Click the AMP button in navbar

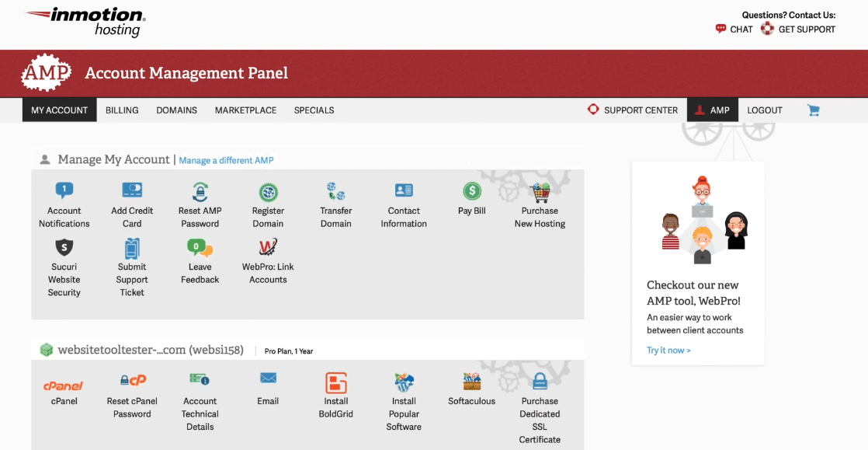click(713, 110)
